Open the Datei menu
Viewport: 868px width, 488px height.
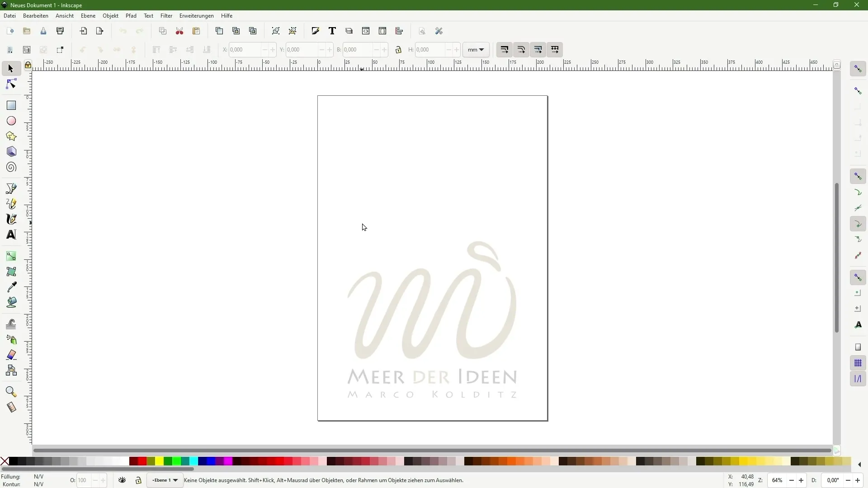pyautogui.click(x=9, y=16)
